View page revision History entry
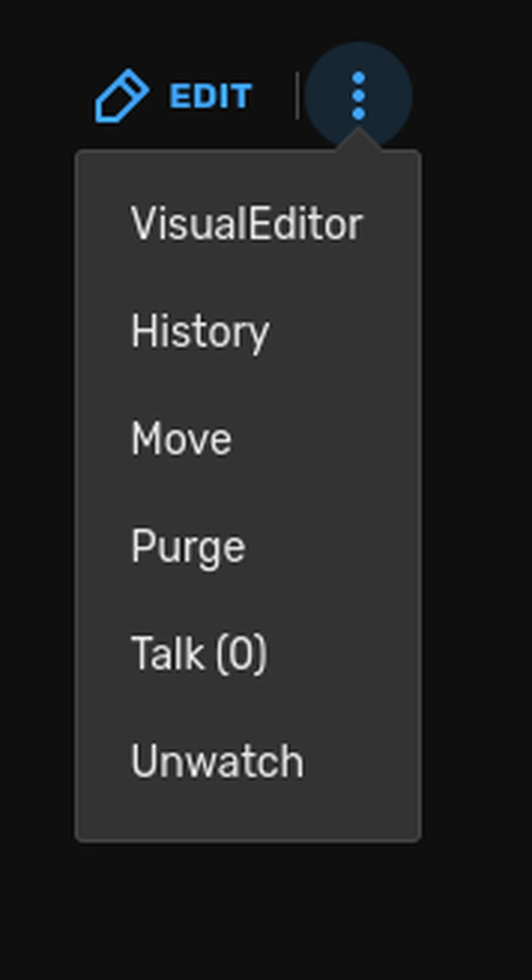Viewport: 532px width, 980px height. tap(200, 332)
